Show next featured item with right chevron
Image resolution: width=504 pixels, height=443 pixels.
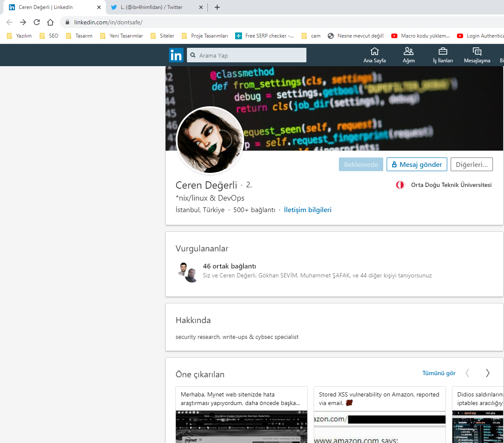click(488, 373)
